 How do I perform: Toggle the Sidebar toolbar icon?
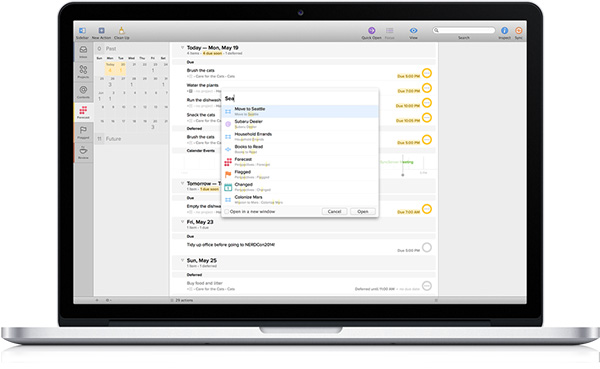tap(82, 30)
